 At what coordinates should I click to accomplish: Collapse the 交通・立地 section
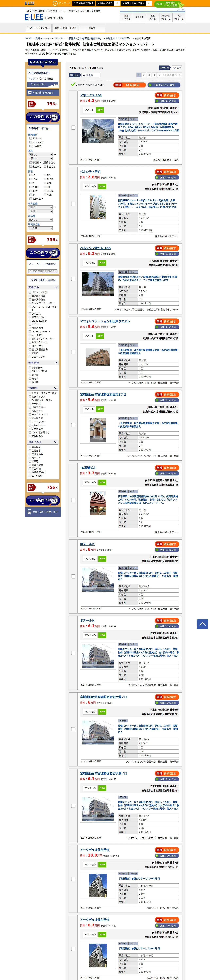tap(43, 288)
